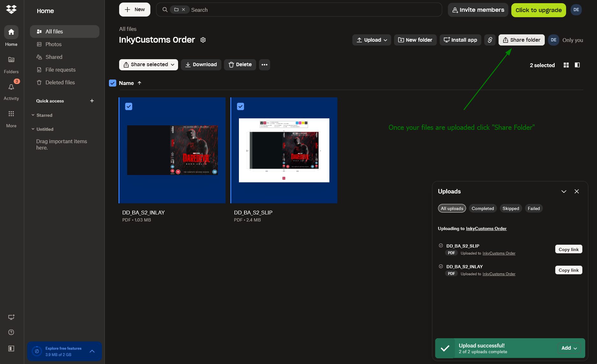Open the help question mark icon
597x364 pixels.
point(11,332)
